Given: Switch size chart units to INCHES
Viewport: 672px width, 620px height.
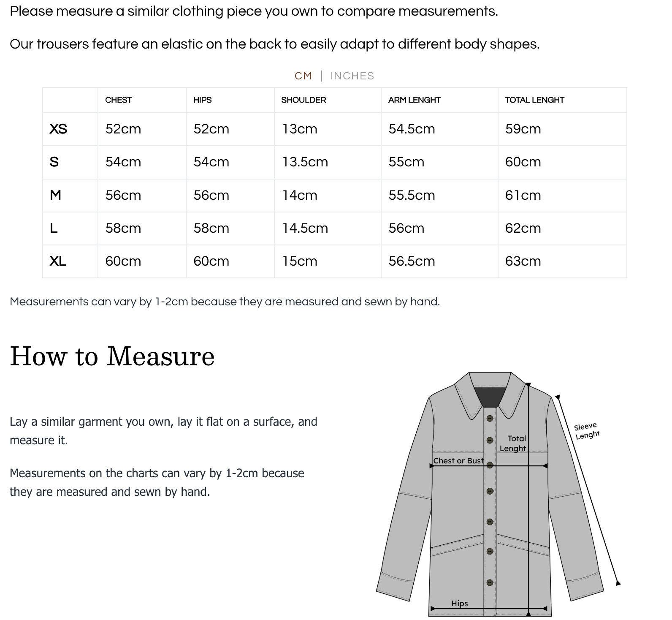Looking at the screenshot, I should coord(352,76).
